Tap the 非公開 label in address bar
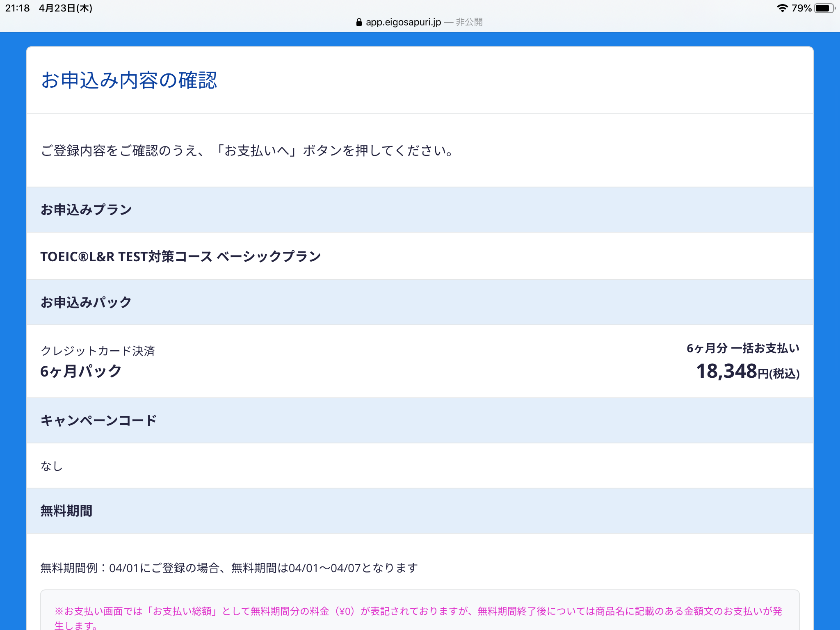 click(469, 22)
